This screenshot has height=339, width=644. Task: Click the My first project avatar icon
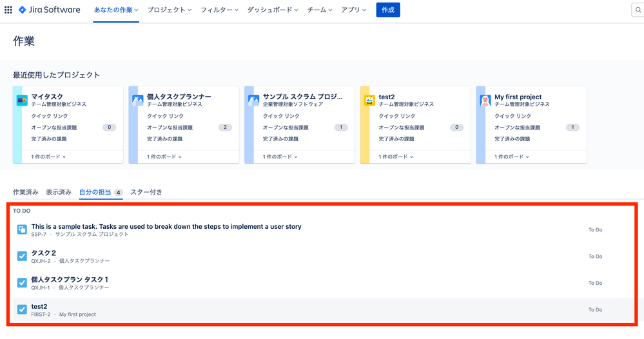(485, 100)
